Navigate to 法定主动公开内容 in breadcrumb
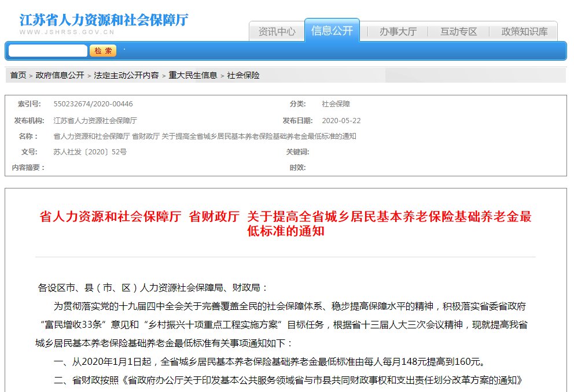The height and width of the screenshot is (392, 574). [126, 75]
